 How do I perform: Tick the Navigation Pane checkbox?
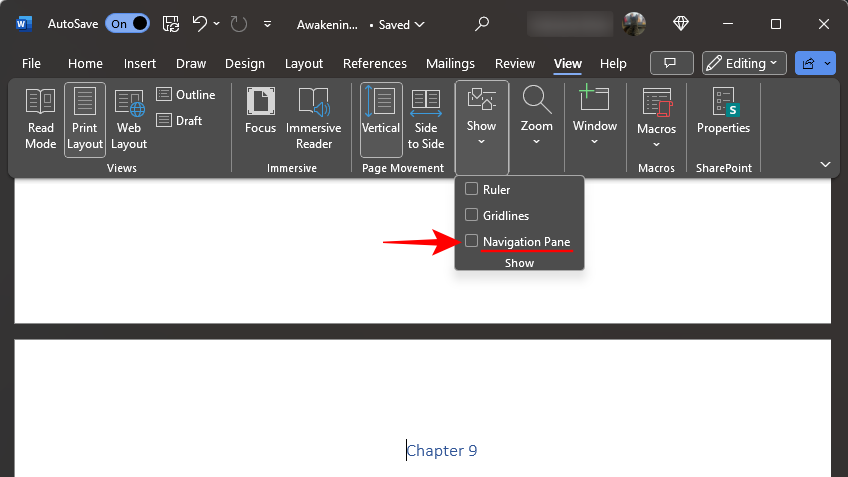pyautogui.click(x=472, y=241)
